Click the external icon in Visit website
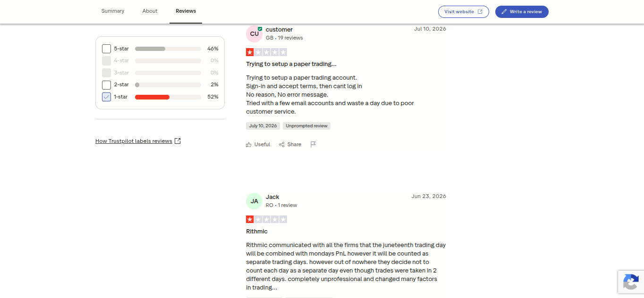644x298 pixels. [480, 12]
